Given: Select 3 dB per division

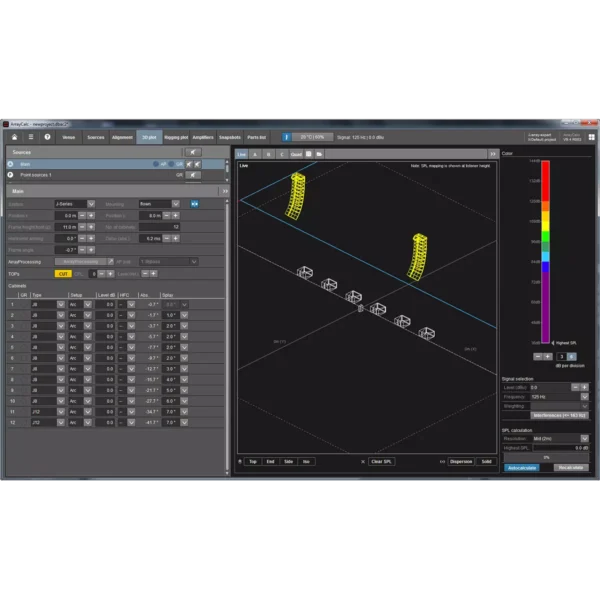Looking at the screenshot, I should point(562,357).
